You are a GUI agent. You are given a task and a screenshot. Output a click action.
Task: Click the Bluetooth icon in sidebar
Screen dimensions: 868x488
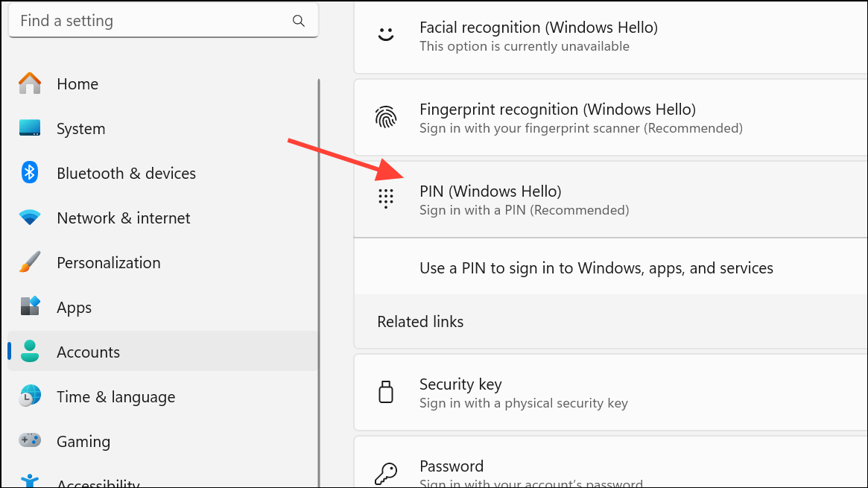[30, 173]
